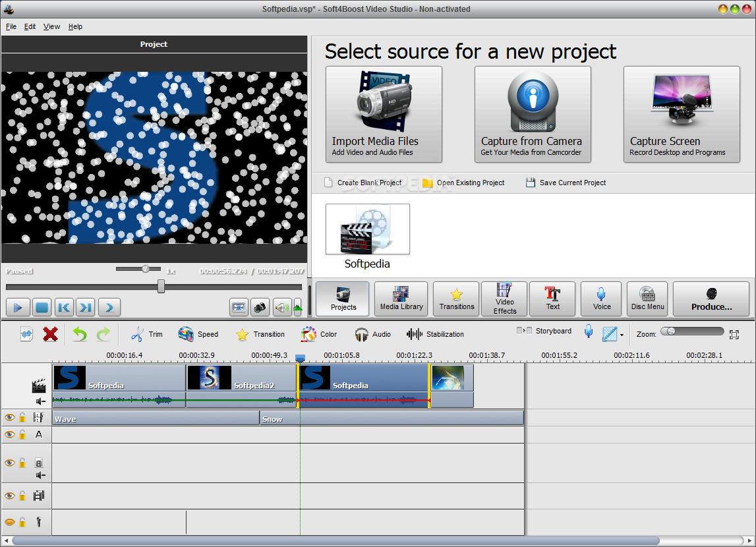Image resolution: width=756 pixels, height=547 pixels.
Task: Hide the video overlay track eye icon
Action: coord(10,463)
